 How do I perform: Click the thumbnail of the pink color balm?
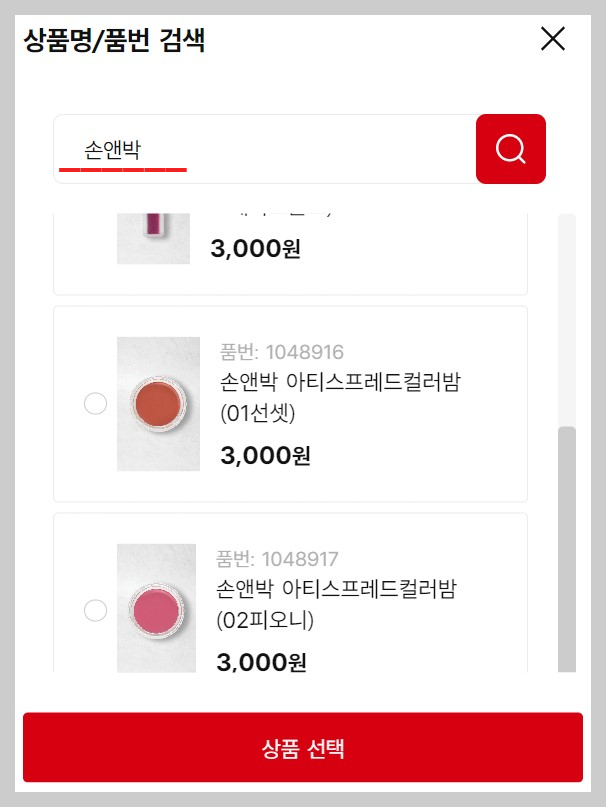(157, 610)
